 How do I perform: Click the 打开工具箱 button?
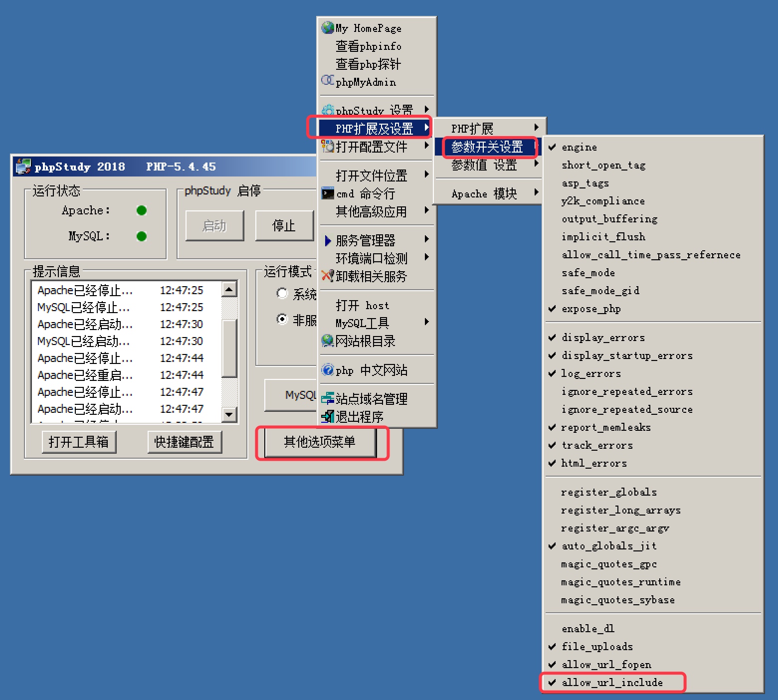tap(79, 442)
